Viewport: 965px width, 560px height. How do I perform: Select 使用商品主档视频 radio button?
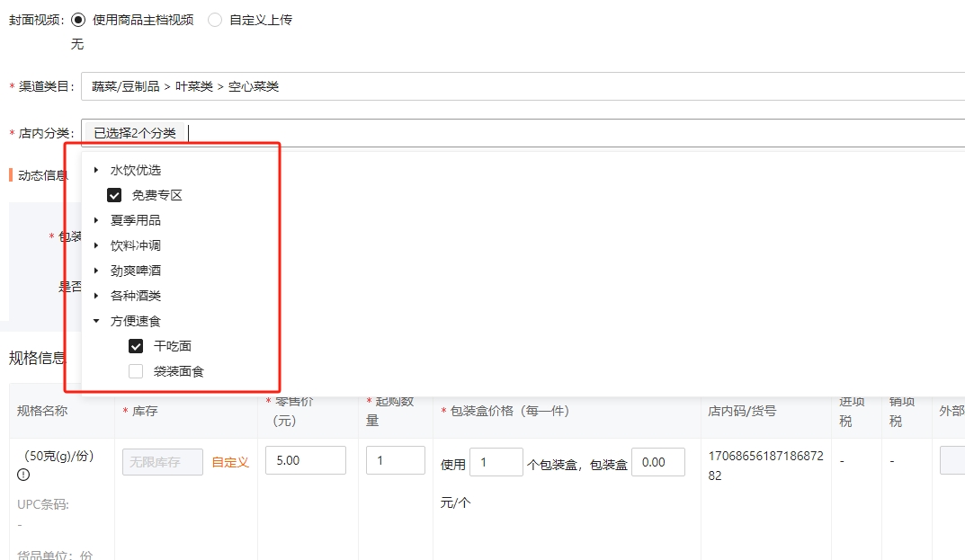(78, 20)
